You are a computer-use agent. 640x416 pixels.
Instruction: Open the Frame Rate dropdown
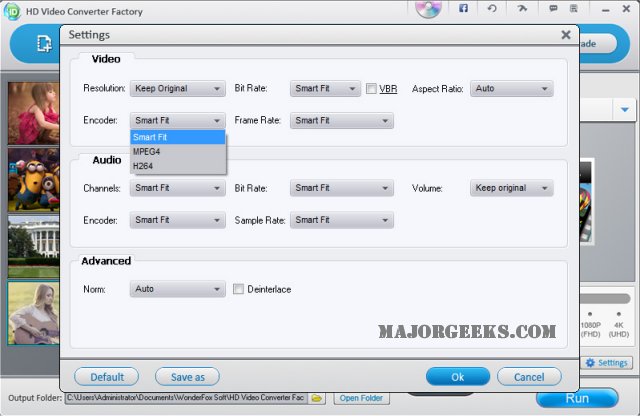(x=342, y=120)
